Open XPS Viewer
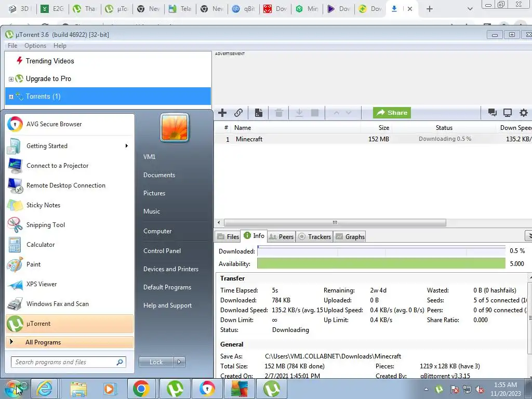Screen dimensions: 532x399 (x=70, y=284)
